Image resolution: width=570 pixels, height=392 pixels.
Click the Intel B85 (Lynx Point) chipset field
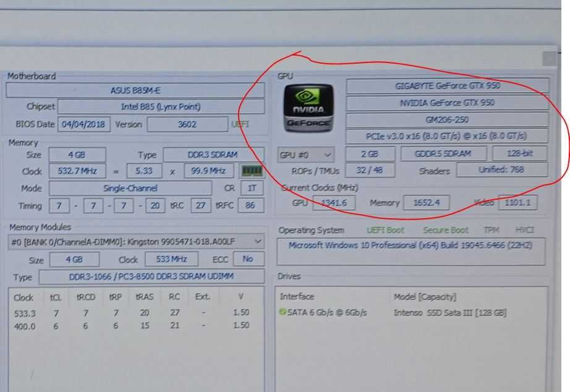161,106
